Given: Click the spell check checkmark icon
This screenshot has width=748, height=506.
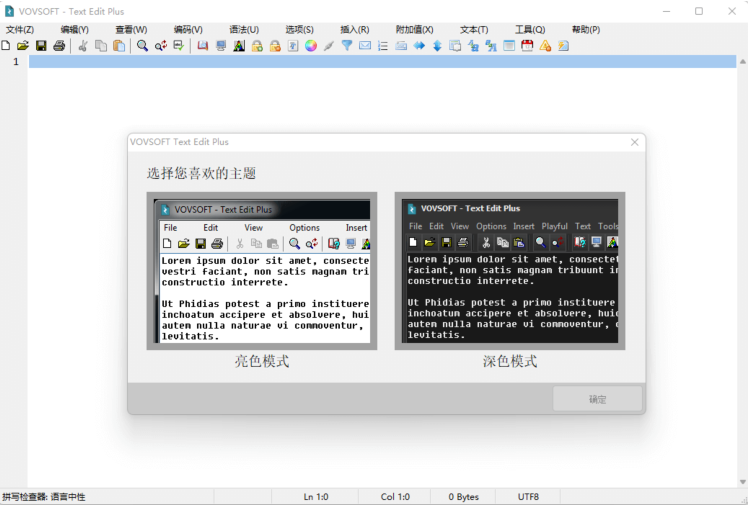Looking at the screenshot, I should (x=178, y=46).
